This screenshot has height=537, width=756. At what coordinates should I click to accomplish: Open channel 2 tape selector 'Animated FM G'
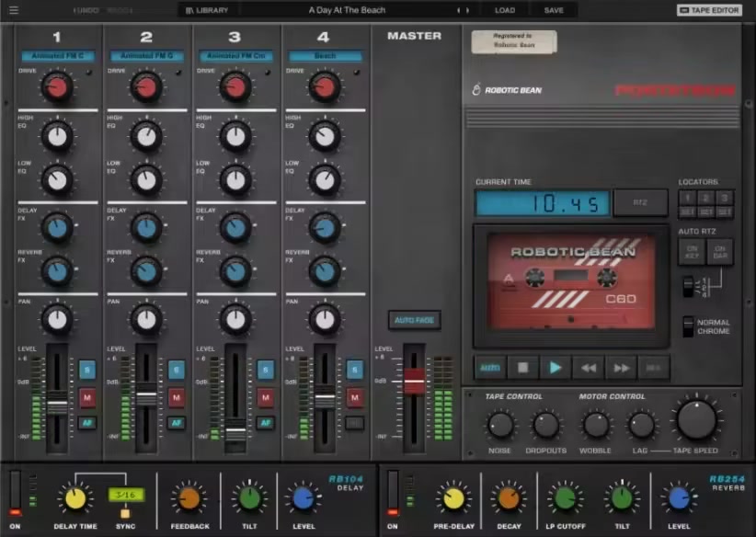pos(146,56)
